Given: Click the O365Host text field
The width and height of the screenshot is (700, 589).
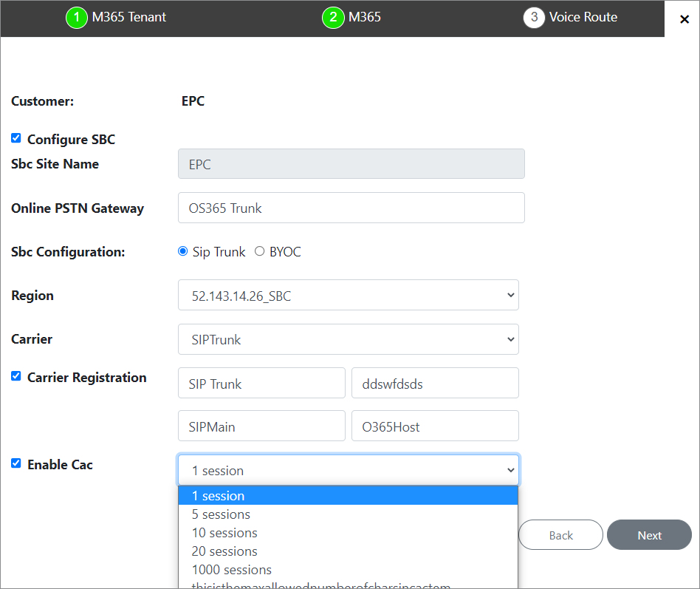Looking at the screenshot, I should point(435,426).
